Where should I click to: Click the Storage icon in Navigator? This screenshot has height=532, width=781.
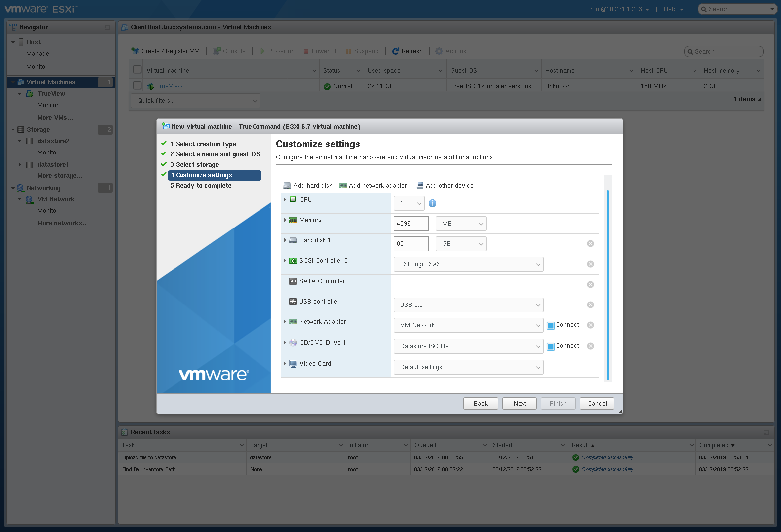click(21, 130)
